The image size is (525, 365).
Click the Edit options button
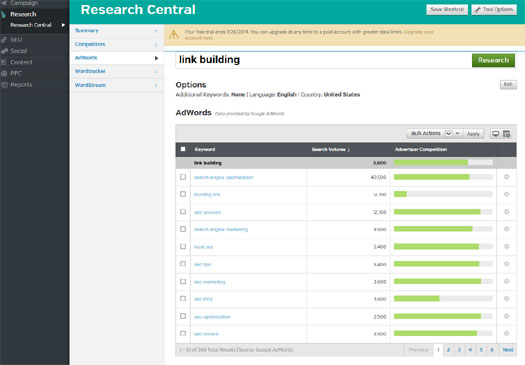click(x=508, y=84)
